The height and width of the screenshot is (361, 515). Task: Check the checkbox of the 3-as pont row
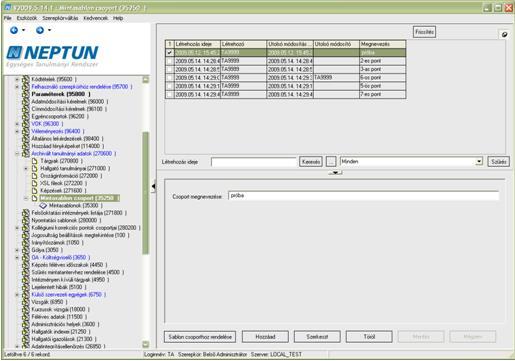[170, 69]
